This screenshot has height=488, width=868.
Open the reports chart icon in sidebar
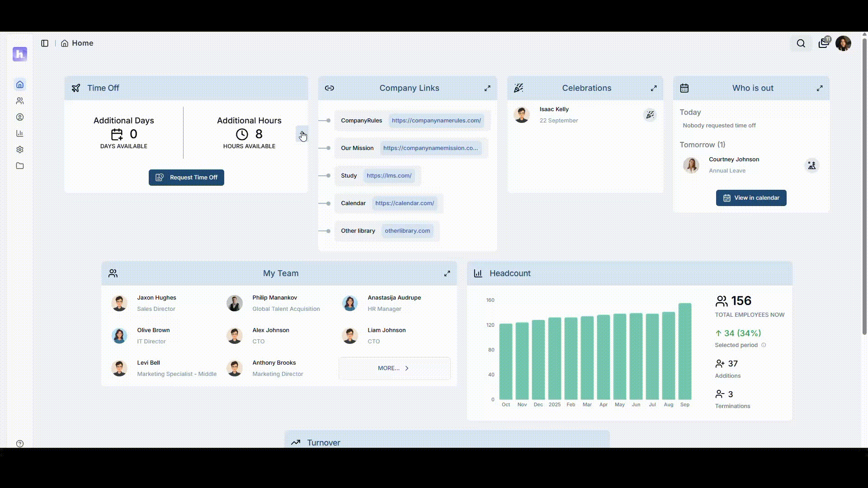[x=20, y=133]
